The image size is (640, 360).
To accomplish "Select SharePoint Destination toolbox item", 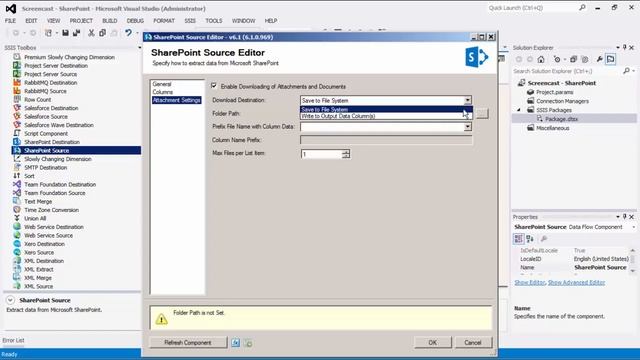I will click(52, 142).
